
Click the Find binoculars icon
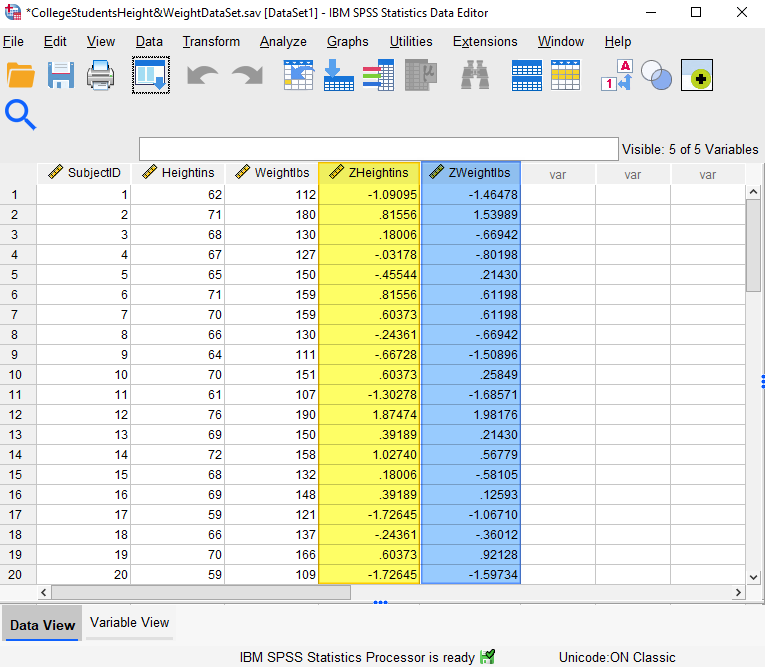[x=475, y=75]
